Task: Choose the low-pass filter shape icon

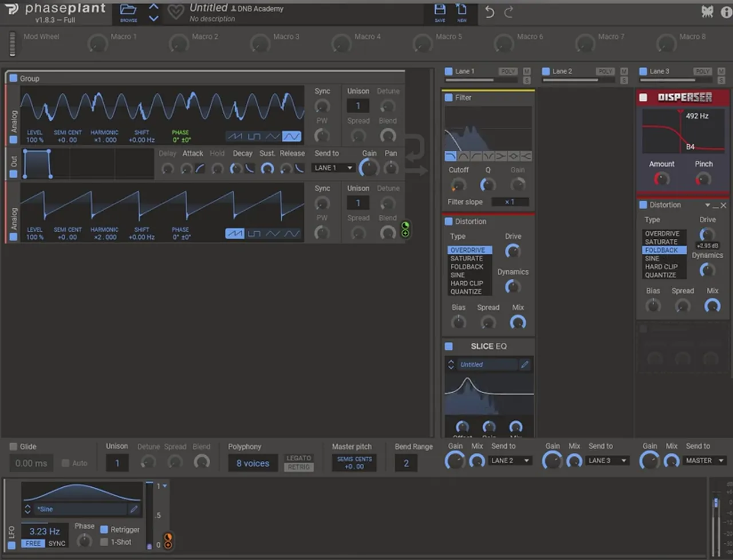Action: [451, 156]
